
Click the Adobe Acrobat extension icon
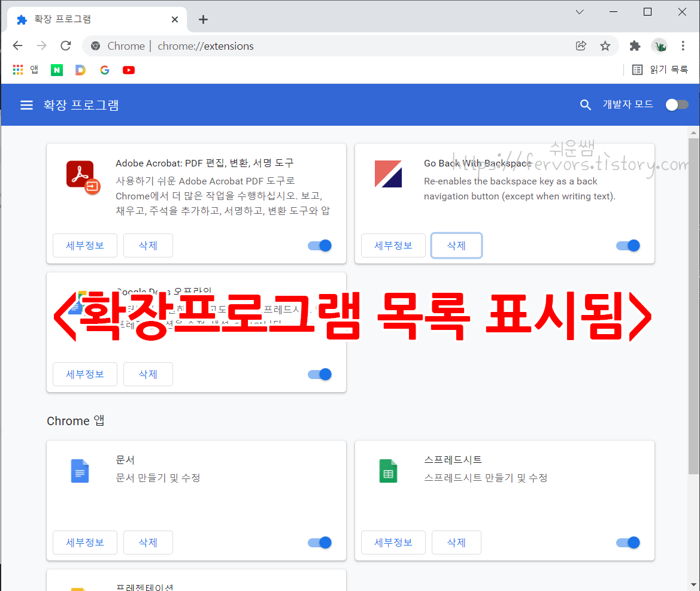coord(83,177)
